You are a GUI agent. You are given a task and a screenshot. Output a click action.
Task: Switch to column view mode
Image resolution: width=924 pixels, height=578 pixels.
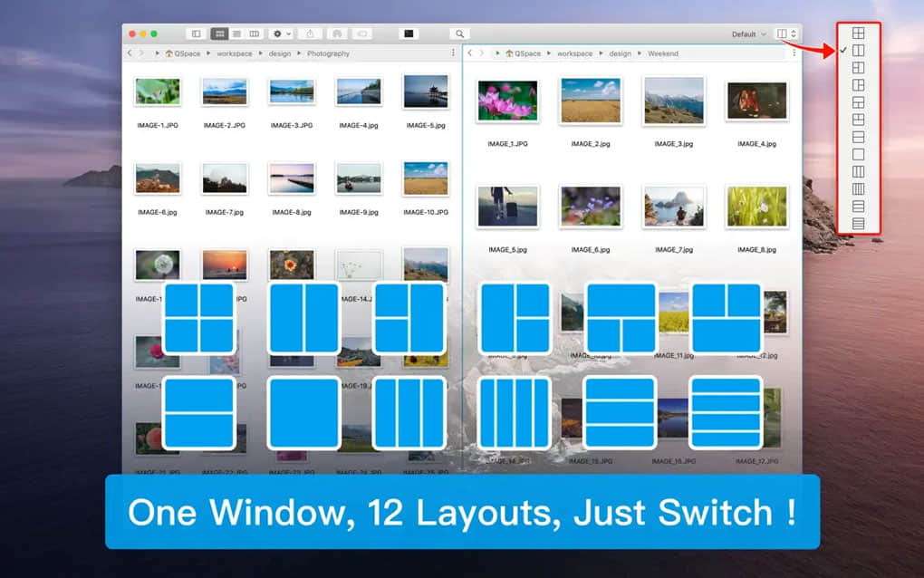pyautogui.click(x=254, y=34)
